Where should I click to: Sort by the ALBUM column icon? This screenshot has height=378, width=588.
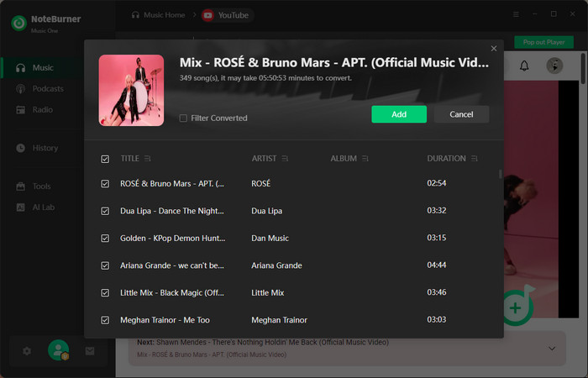coord(365,159)
